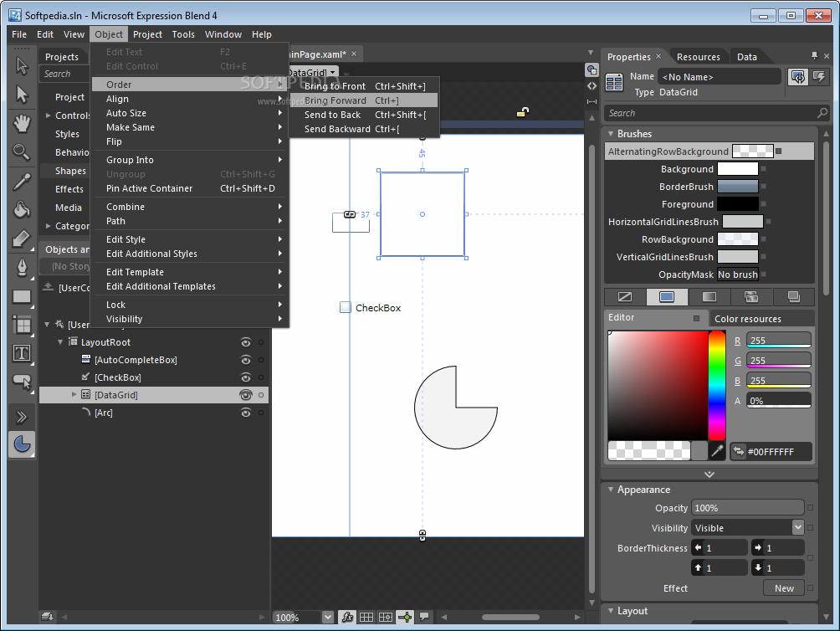This screenshot has width=840, height=631.
Task: Collapse the Layout section
Action: click(x=611, y=611)
